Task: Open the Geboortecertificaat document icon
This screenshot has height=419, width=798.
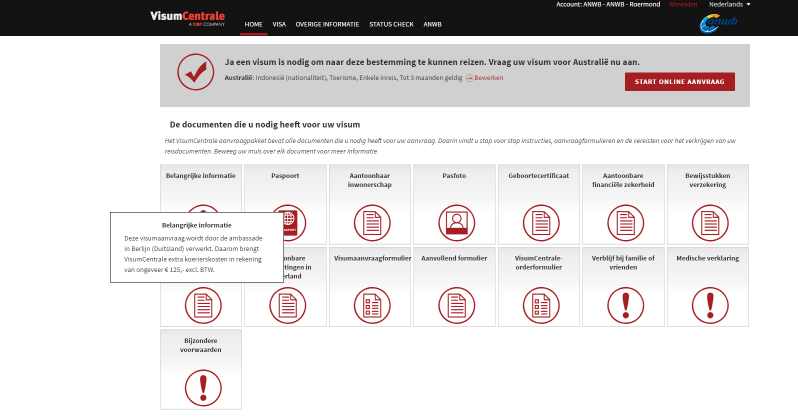Action: pos(539,220)
